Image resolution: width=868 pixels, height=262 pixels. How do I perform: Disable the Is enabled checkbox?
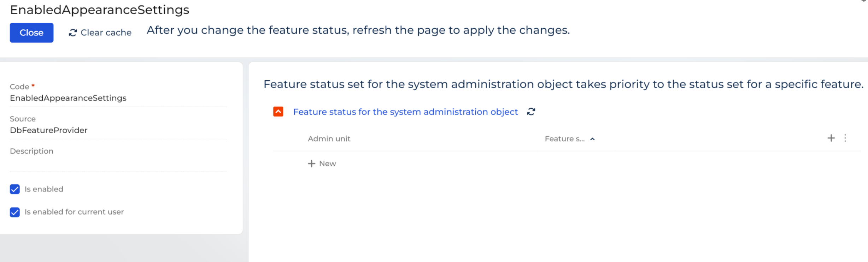click(x=14, y=189)
